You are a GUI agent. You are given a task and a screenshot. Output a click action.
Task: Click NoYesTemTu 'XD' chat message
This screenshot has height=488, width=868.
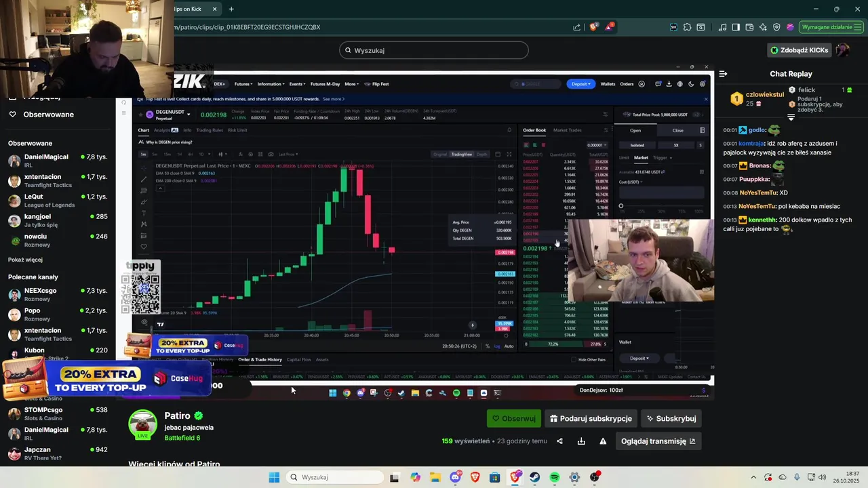(754, 192)
